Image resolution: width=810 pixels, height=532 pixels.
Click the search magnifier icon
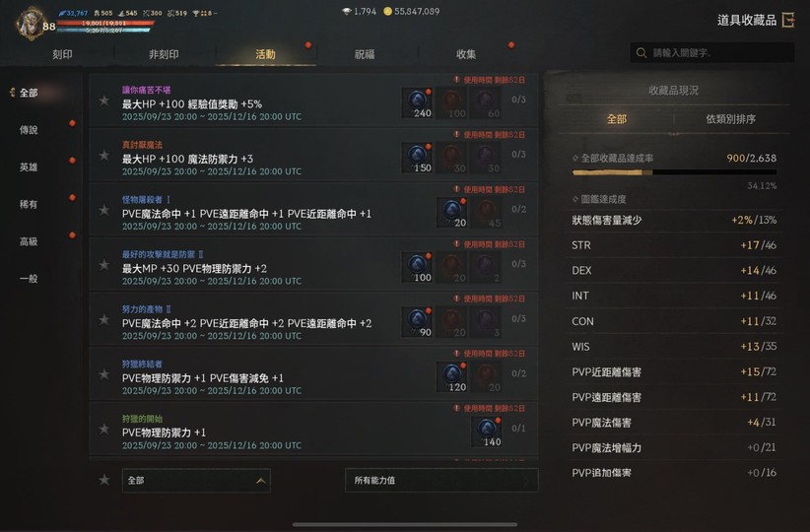(641, 53)
